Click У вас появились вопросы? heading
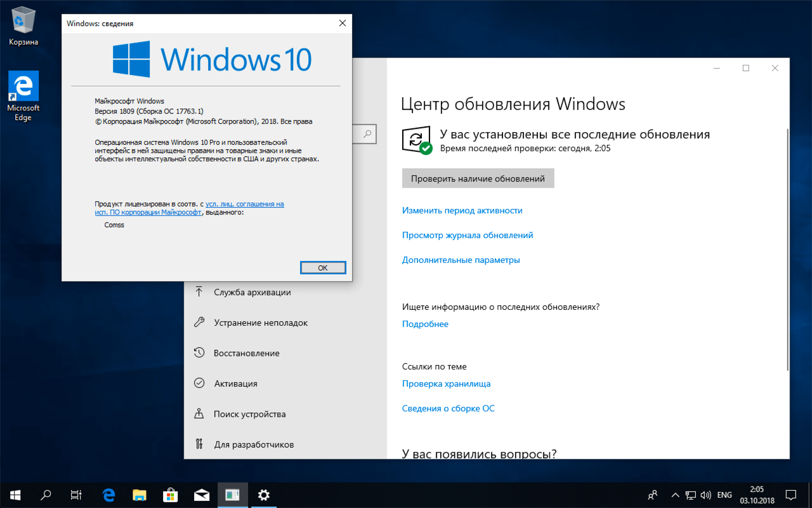Screen dimensions: 812x508 pyautogui.click(x=480, y=453)
